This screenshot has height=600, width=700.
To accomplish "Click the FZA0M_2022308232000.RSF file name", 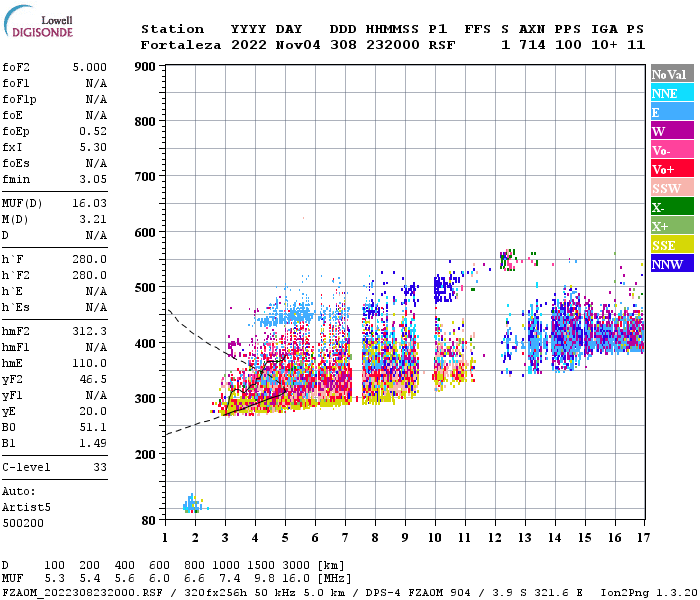I will pyautogui.click(x=83, y=592).
